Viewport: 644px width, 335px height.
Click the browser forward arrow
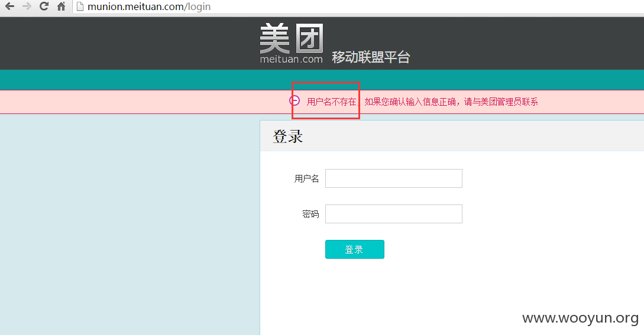pos(27,6)
